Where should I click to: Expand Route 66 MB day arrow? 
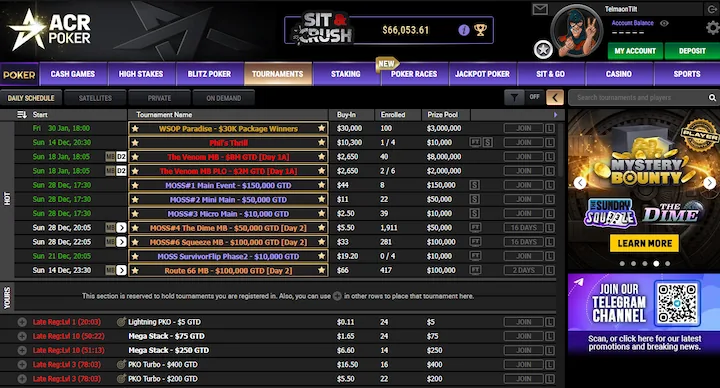tap(121, 270)
